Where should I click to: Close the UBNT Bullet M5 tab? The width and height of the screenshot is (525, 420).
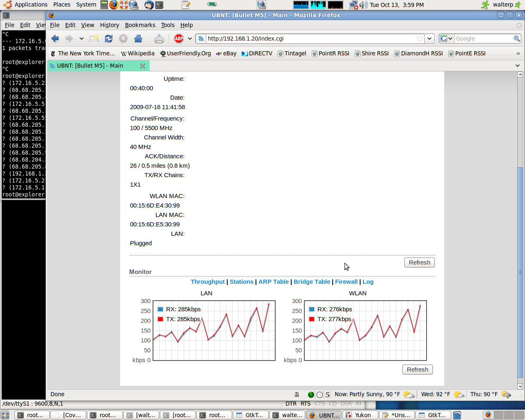pos(143,66)
